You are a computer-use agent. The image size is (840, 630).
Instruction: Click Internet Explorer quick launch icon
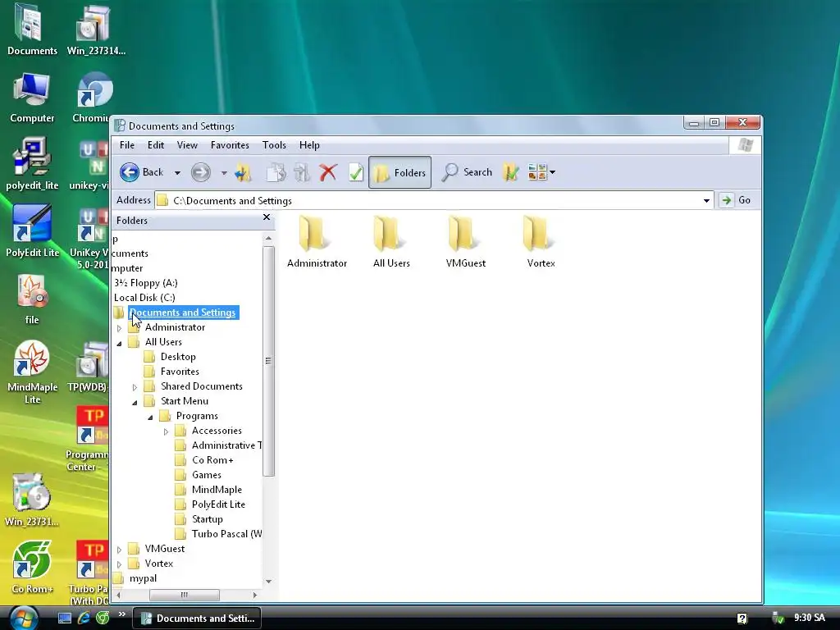tap(84, 619)
